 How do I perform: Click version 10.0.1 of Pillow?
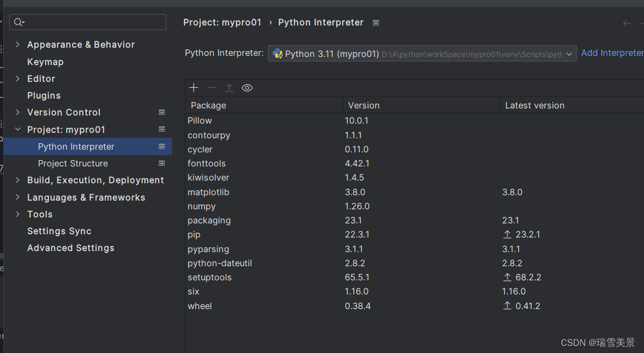click(x=357, y=120)
